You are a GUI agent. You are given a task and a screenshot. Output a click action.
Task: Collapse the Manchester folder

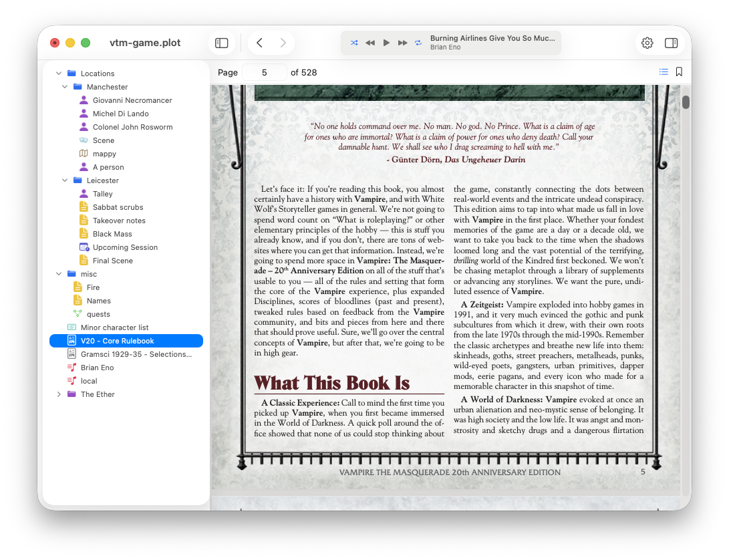[x=65, y=87]
